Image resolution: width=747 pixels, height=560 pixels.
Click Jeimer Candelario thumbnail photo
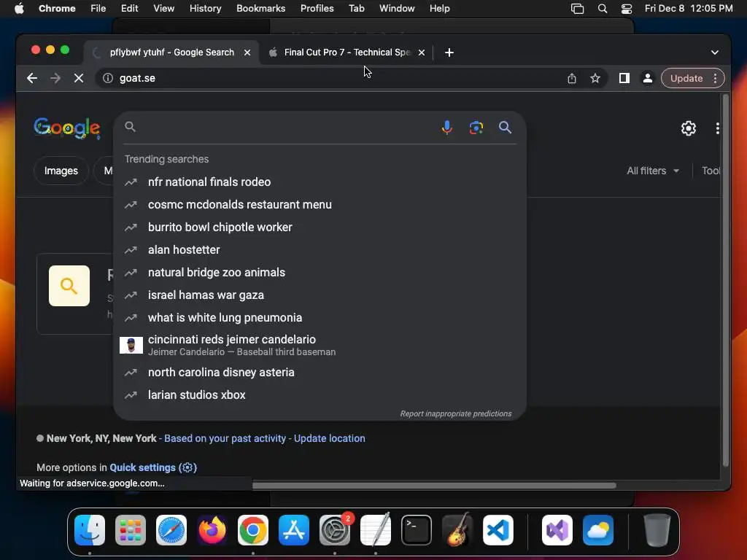131,345
